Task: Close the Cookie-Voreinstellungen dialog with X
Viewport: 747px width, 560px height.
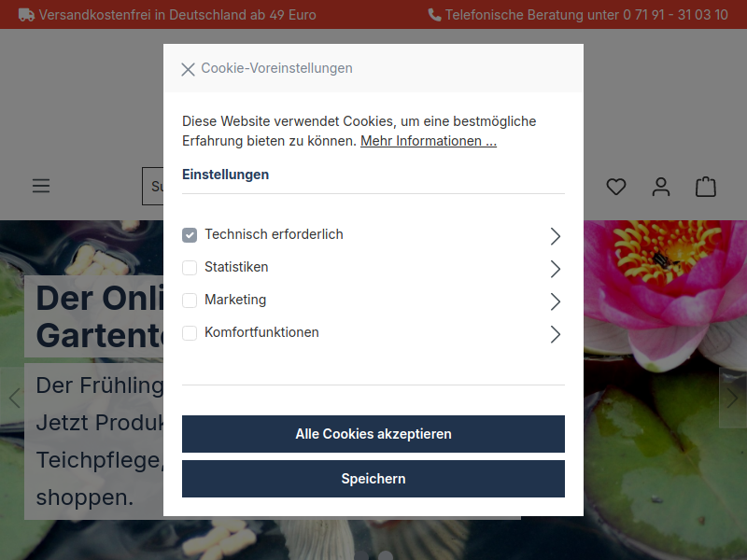Action: pyautogui.click(x=189, y=69)
